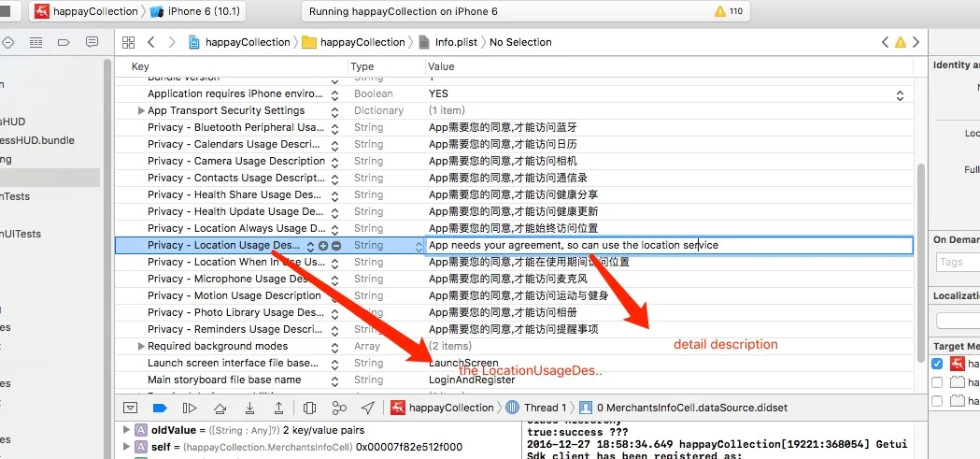Select Launch screen interface file base name row
Viewport: 980px width, 459px height.
[514, 364]
